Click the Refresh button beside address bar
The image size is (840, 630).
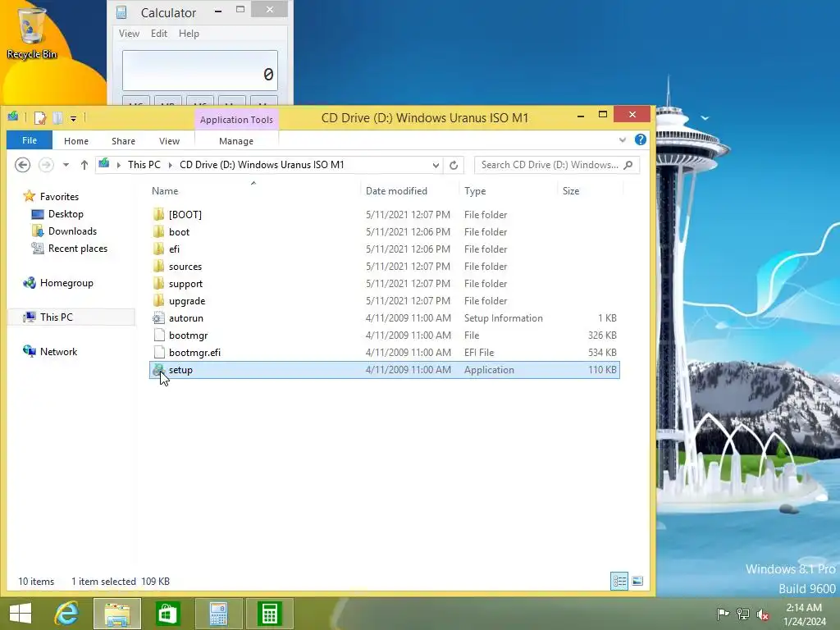[x=454, y=165]
